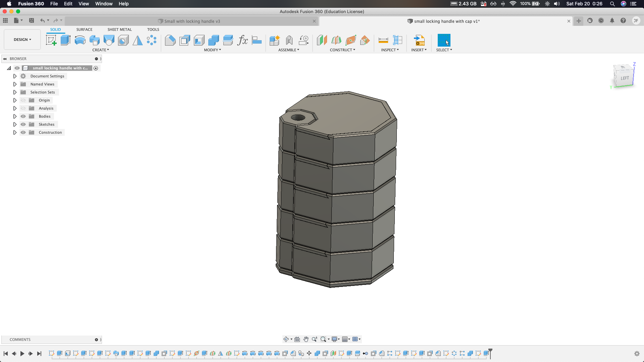Open Change Parameters via the fx icon
The image size is (644, 362).
pyautogui.click(x=243, y=40)
